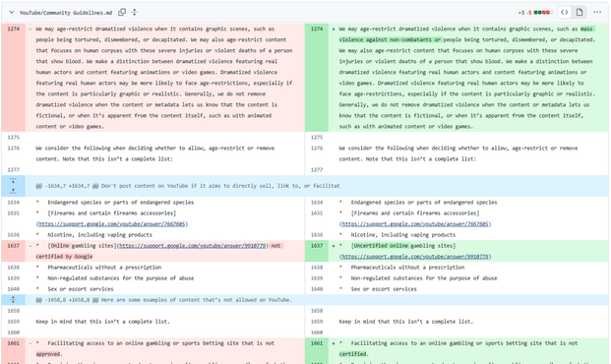Open the right-side firearms answer/7667605 link
611x364 pixels.
coord(415,224)
